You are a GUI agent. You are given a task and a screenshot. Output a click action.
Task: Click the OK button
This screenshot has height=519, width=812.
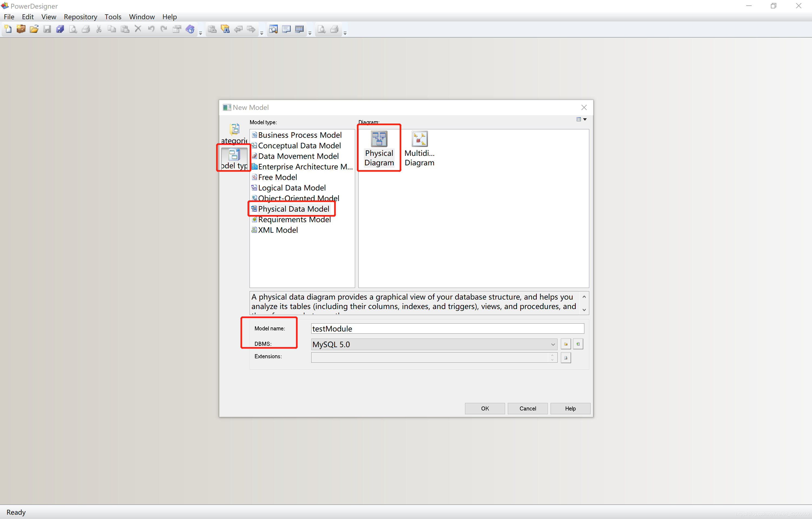point(484,408)
